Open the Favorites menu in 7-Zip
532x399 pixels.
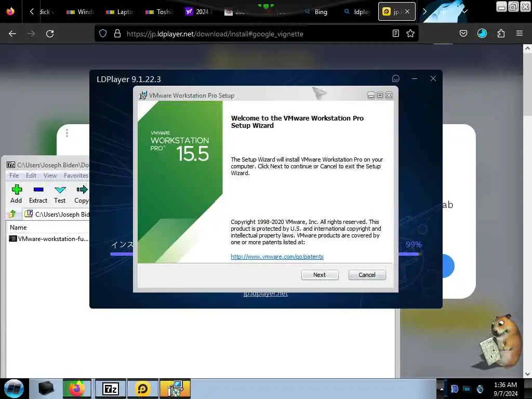tap(76, 176)
